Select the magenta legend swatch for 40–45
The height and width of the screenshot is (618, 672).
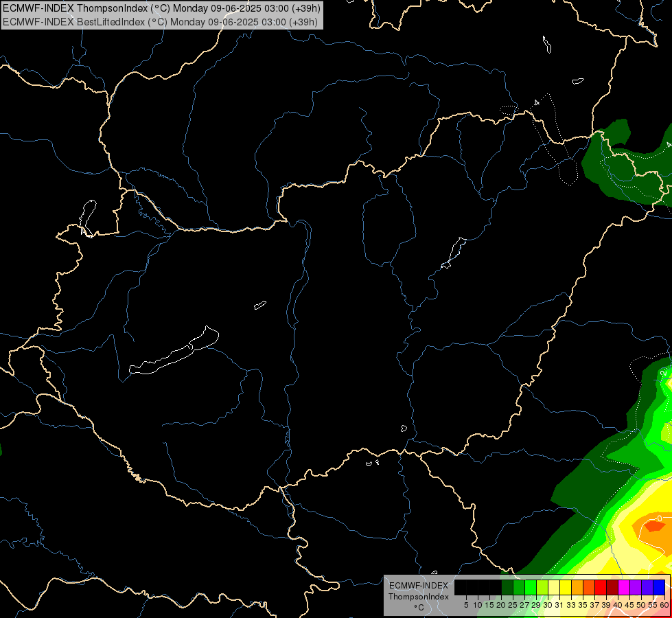[624, 588]
